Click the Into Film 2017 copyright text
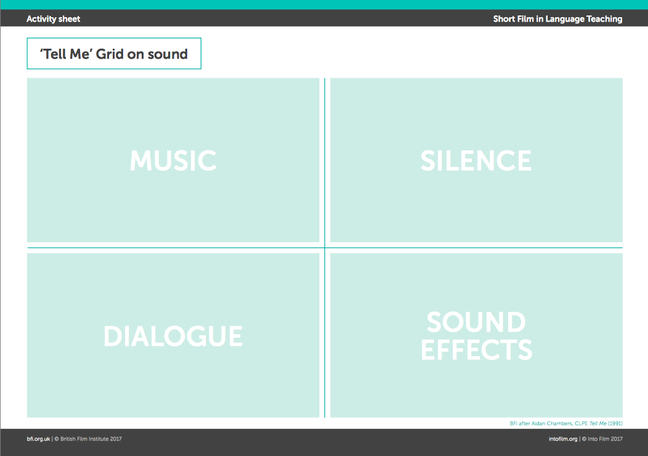This screenshot has width=648, height=456. 604,439
